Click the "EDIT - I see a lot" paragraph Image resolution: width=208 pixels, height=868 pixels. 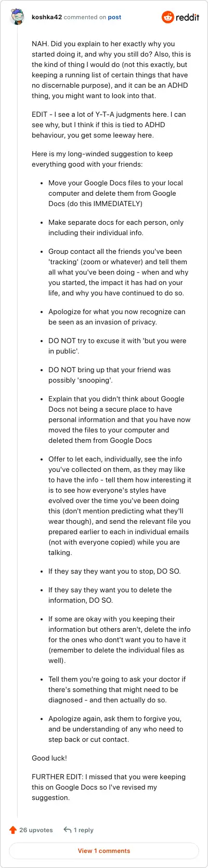[109, 125]
